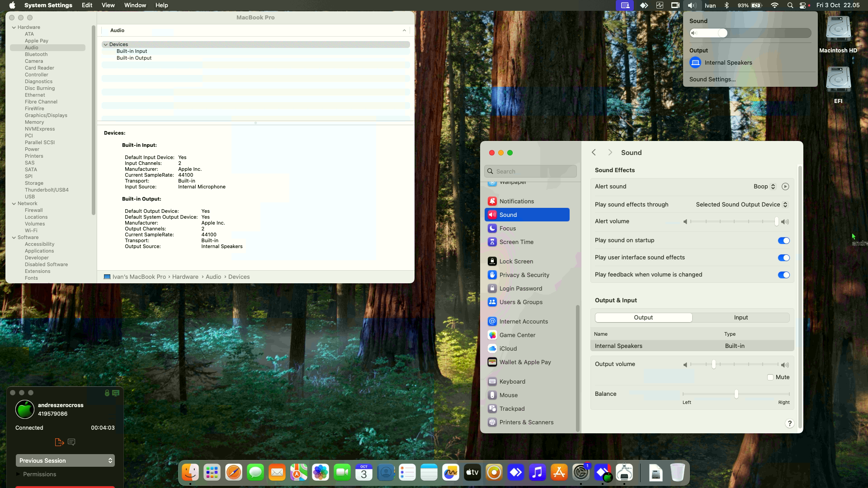Open Spotlight search in menu bar
This screenshot has width=868, height=488.
tap(790, 5)
